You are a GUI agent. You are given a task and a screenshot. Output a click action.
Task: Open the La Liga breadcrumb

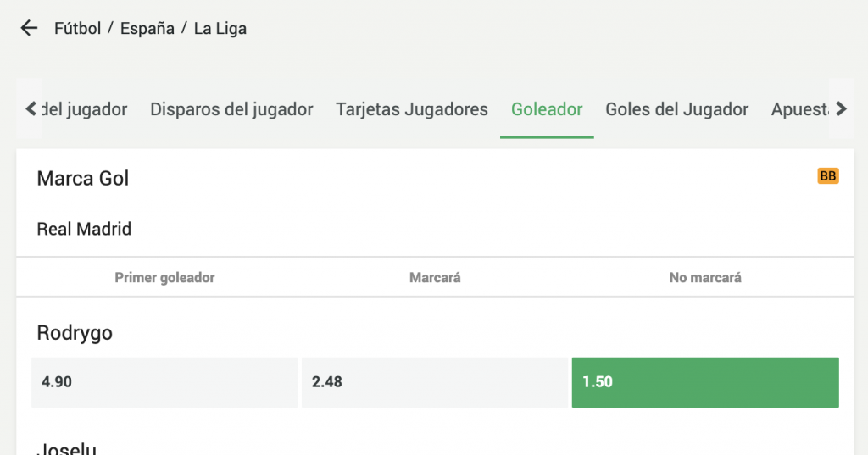[x=220, y=28]
